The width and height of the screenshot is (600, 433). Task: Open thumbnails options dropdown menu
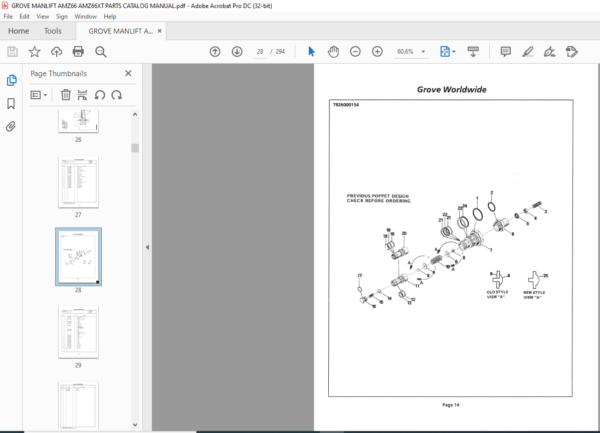[x=39, y=95]
